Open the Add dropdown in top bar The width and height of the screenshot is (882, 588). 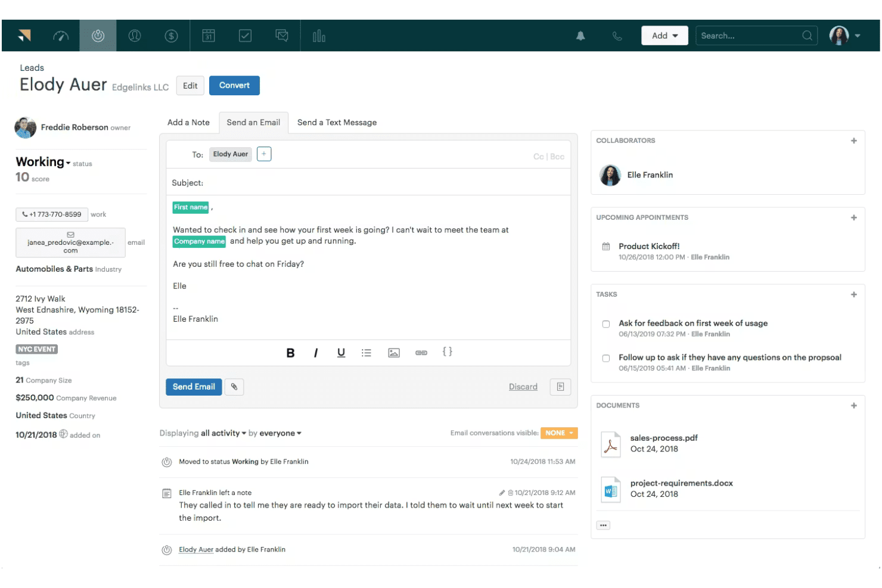pyautogui.click(x=664, y=36)
